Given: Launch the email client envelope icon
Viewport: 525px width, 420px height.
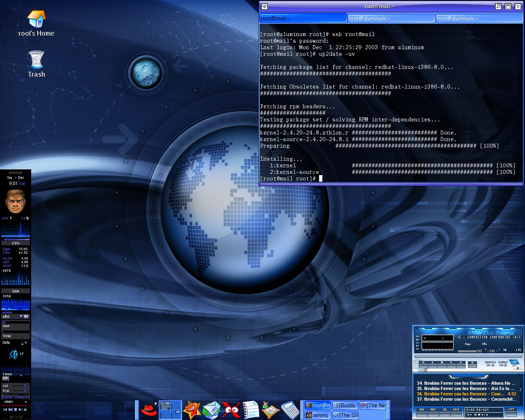Looking at the screenshot, I should coord(212,409).
